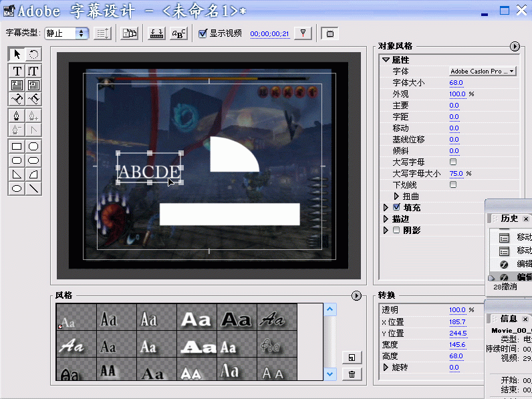Select the Ellipse tool
The height and width of the screenshot is (399, 532).
(17, 188)
